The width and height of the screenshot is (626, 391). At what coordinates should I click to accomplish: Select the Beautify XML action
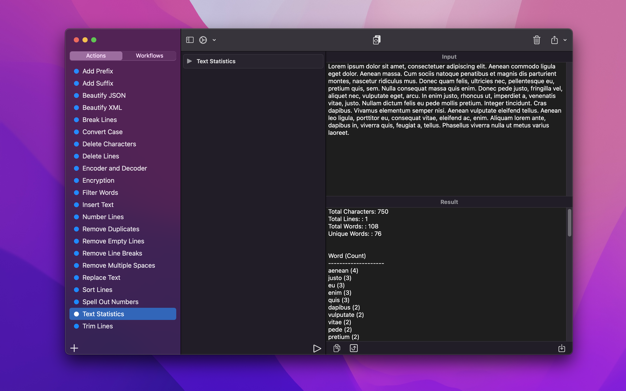(x=123, y=107)
